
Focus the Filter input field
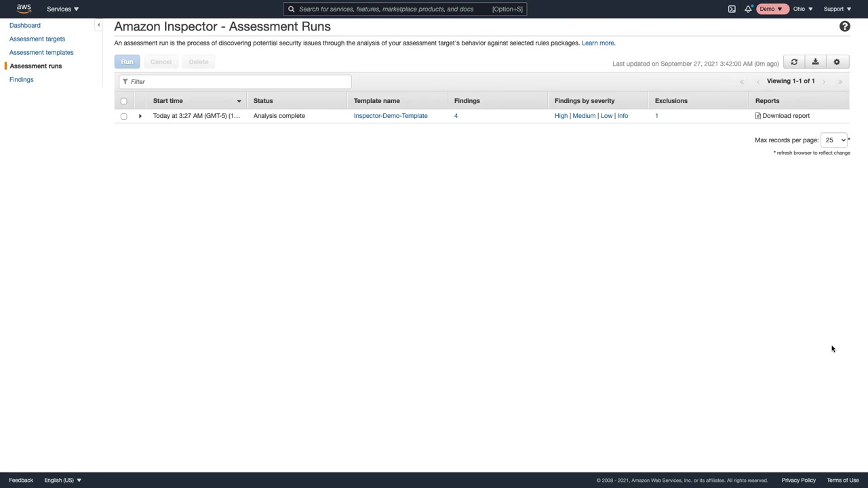point(235,82)
